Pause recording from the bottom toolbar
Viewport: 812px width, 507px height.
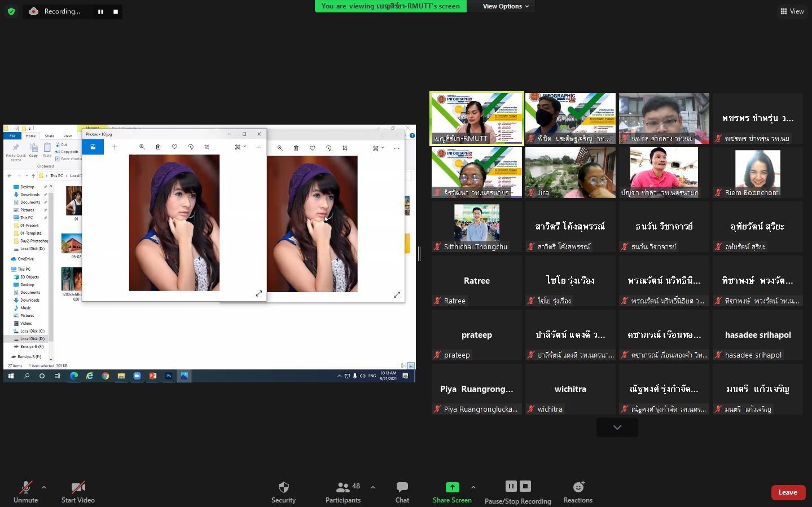pyautogui.click(x=511, y=486)
